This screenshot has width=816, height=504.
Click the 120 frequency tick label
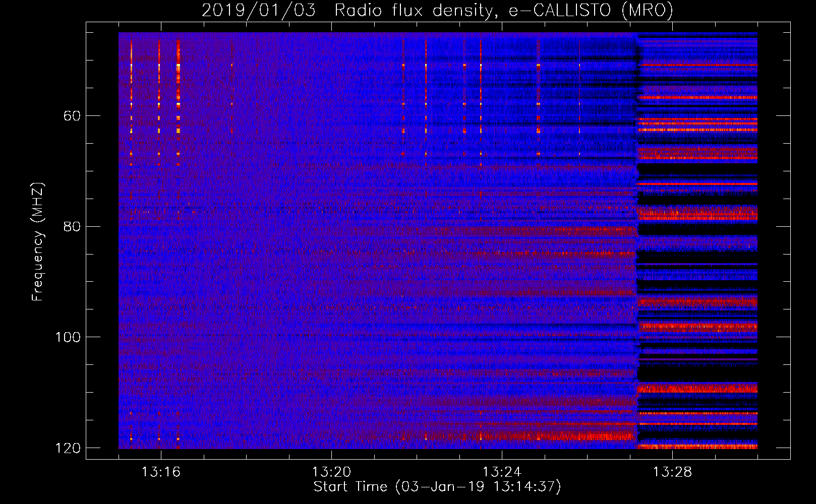(68, 448)
